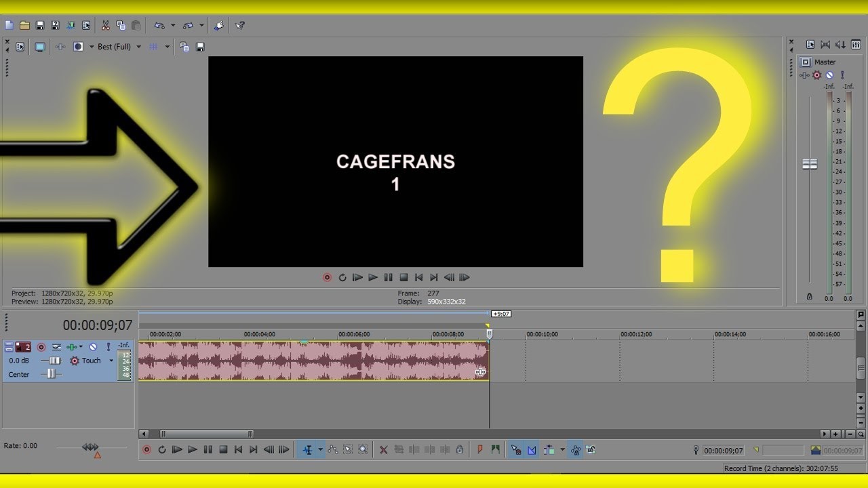Click the red X delete icon
This screenshot has height=488, width=868.
pyautogui.click(x=383, y=449)
